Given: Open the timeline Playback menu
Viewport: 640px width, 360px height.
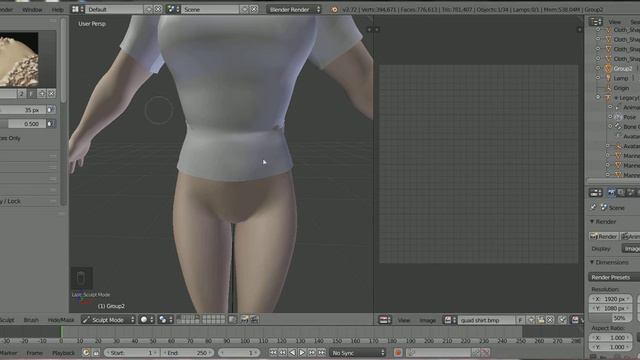Looking at the screenshot, I should click(x=63, y=353).
